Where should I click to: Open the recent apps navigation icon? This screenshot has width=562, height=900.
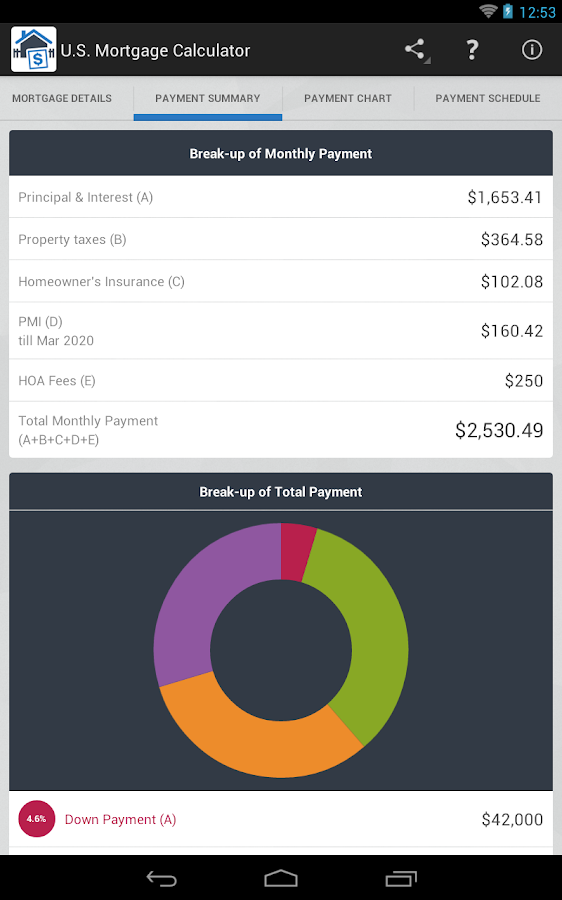click(401, 878)
